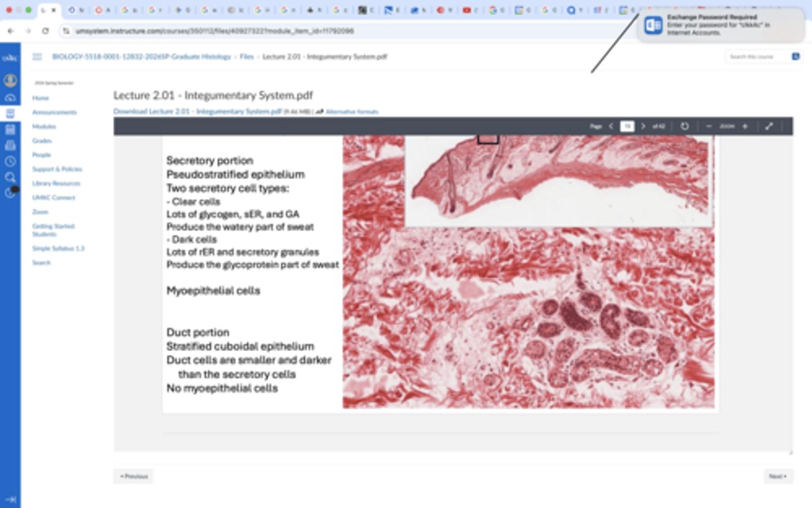Close the active Lecture browser tab
Screen dimensions: 812x508
(54, 10)
